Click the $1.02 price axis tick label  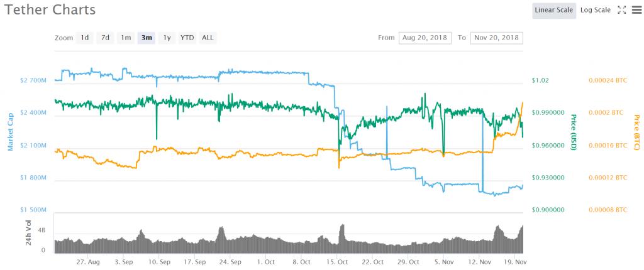[540, 80]
